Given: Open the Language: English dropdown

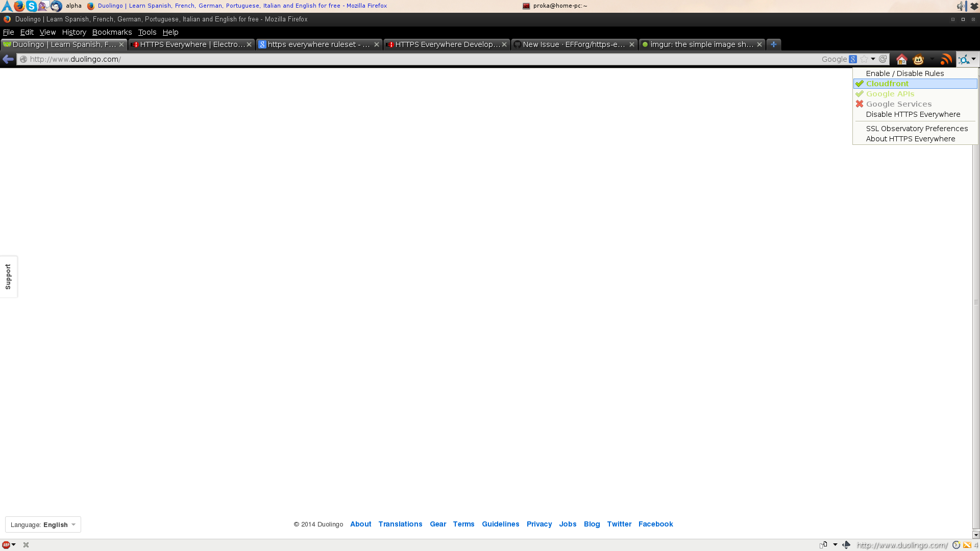Looking at the screenshot, I should pos(43,524).
